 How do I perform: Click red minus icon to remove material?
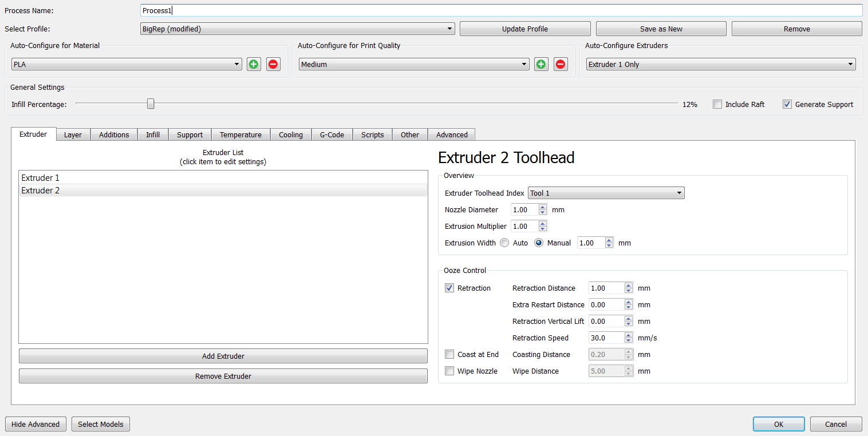tap(273, 64)
